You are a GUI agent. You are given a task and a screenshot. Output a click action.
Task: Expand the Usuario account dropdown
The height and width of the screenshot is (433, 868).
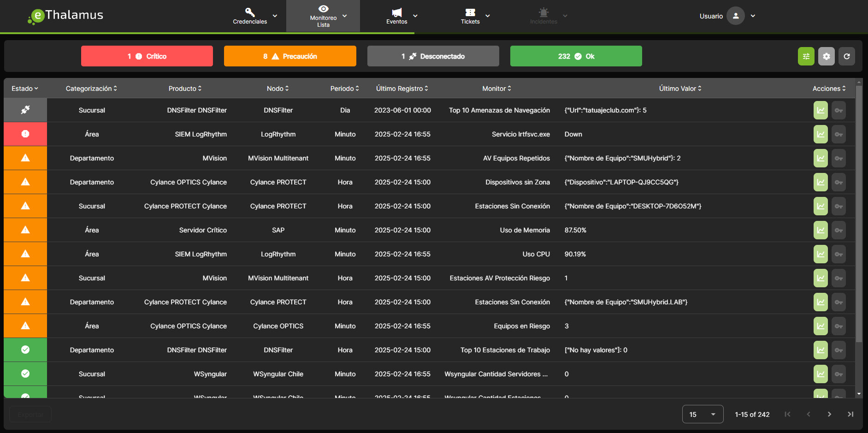[x=753, y=16]
